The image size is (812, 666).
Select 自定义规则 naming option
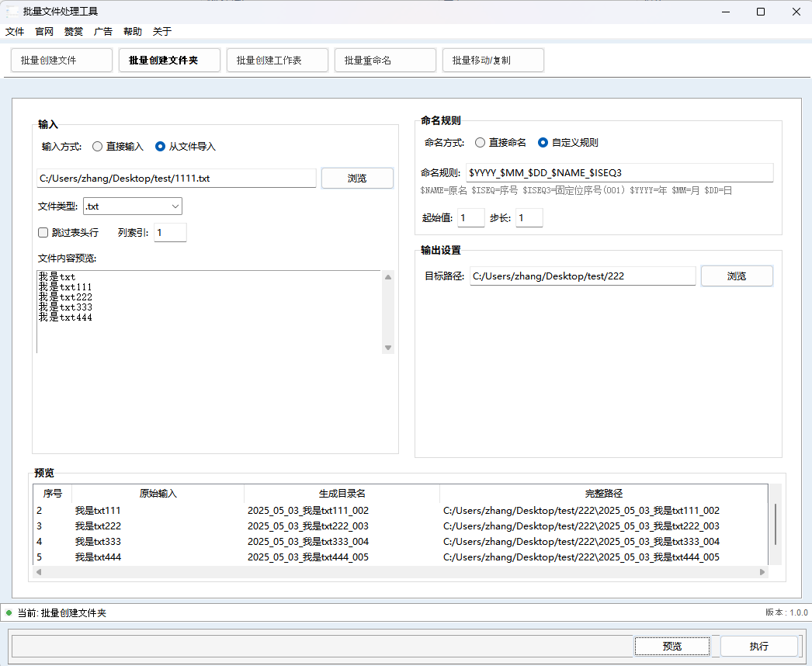[543, 143]
